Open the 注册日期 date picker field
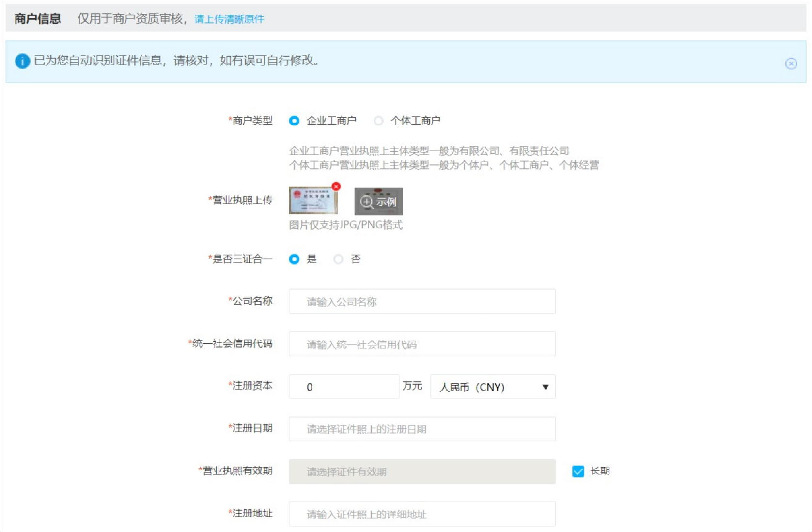This screenshot has width=812, height=532. (422, 429)
